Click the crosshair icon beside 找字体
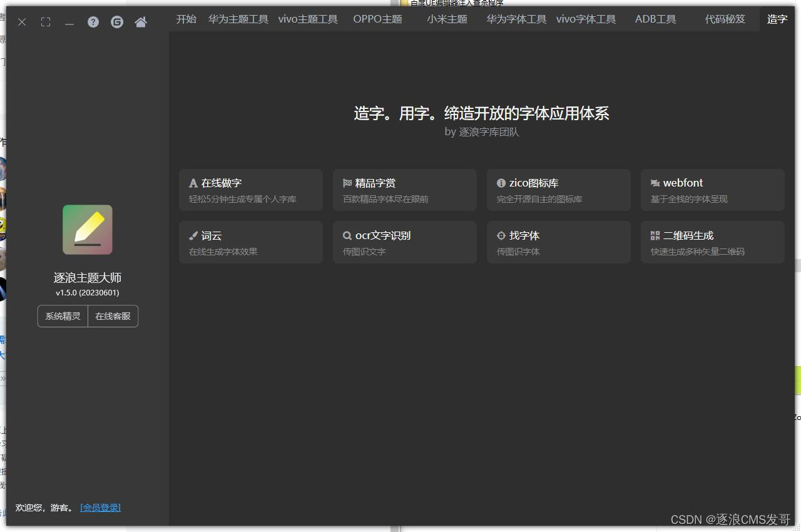801x532 pixels. (x=501, y=236)
